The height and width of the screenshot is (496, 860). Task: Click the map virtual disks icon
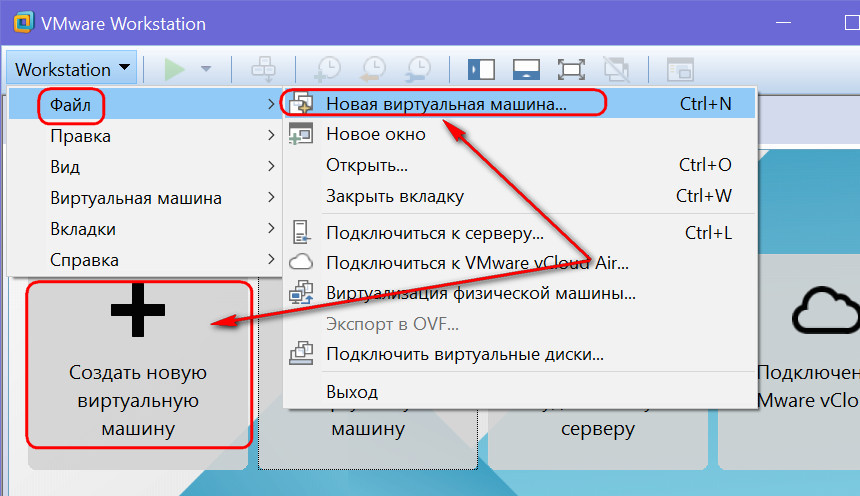[301, 353]
